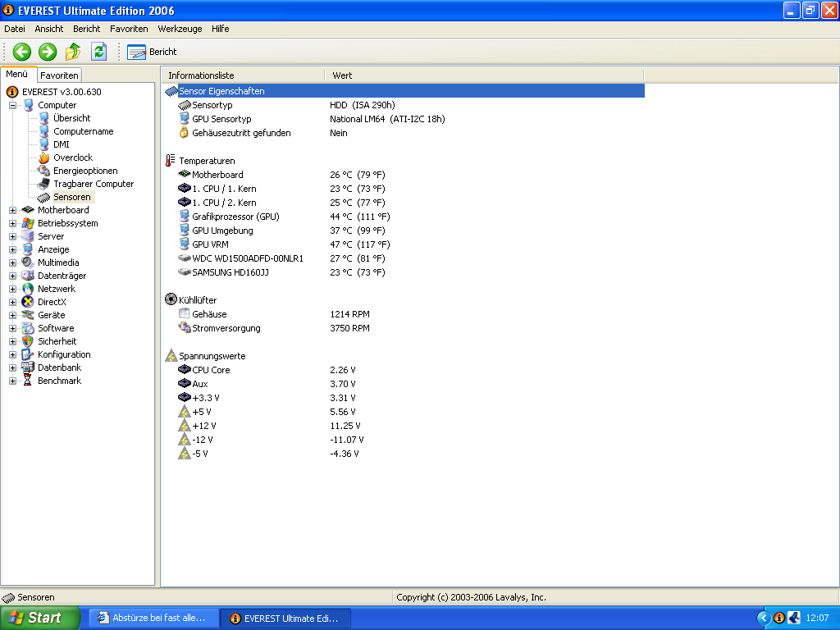The width and height of the screenshot is (840, 630).
Task: Open the Ansicht menu
Action: (48, 29)
